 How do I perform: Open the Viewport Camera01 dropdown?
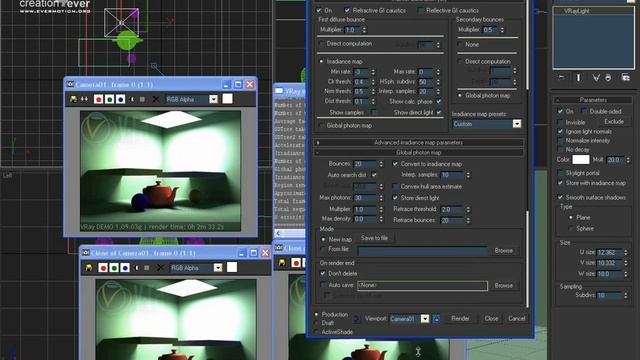click(424, 318)
